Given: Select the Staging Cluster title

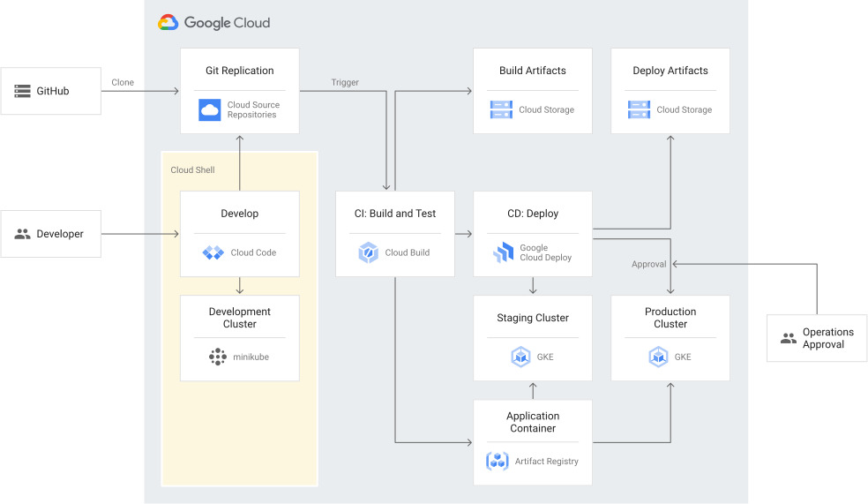Looking at the screenshot, I should (533, 318).
